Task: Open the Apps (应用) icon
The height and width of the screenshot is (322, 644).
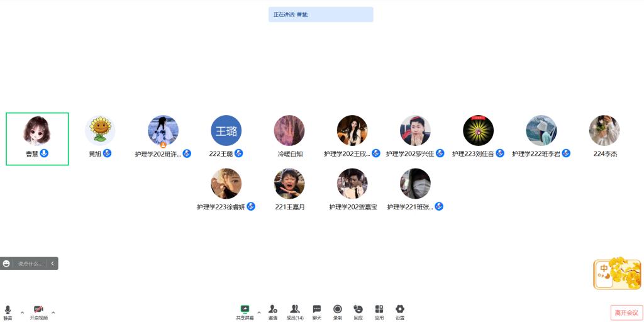Action: (379, 310)
